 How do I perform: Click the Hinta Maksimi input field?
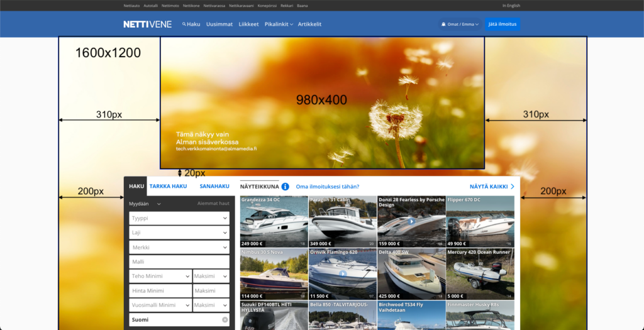(211, 291)
